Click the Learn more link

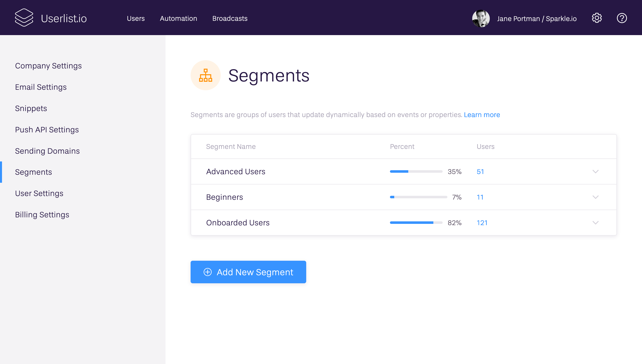[482, 115]
